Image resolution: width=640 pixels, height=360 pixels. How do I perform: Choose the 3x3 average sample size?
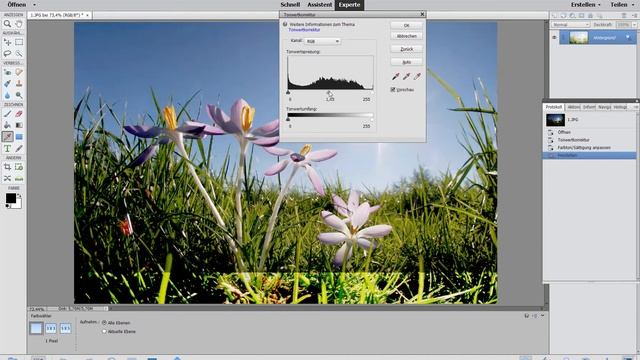tap(51, 328)
